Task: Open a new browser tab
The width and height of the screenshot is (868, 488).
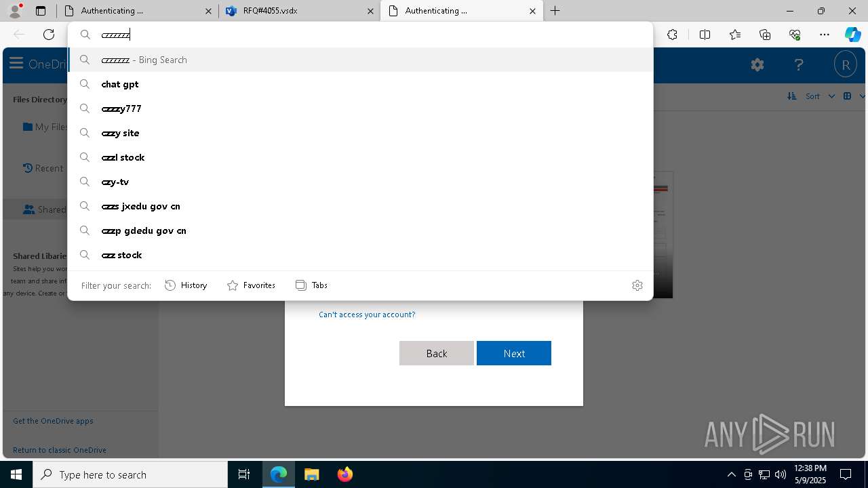Action: coord(555,11)
